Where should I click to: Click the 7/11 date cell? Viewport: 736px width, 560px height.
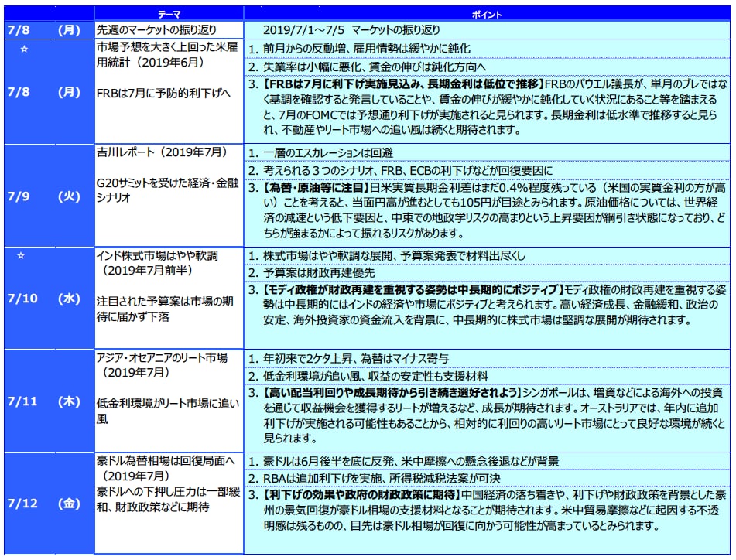[21, 401]
